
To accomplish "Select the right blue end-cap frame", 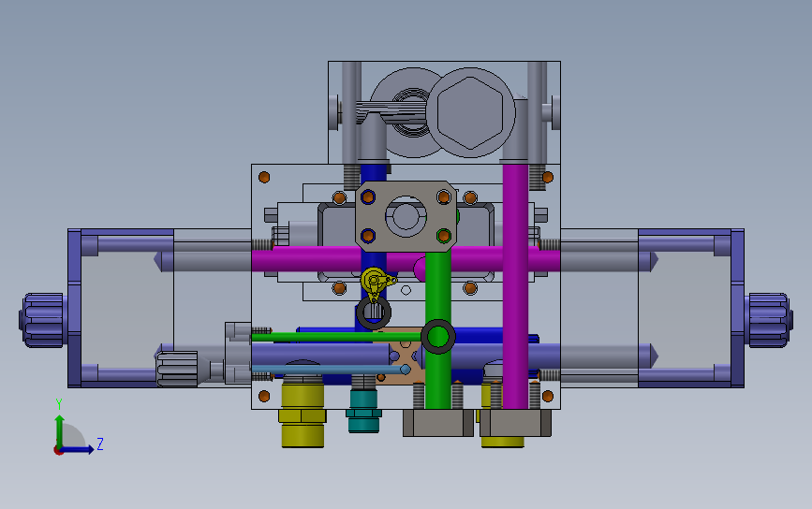I will [x=691, y=308].
